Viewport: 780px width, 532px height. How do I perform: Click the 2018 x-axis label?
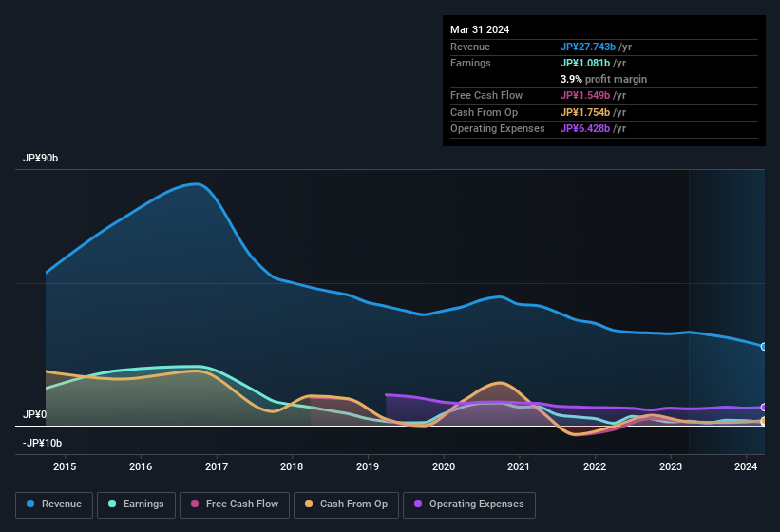point(292,466)
